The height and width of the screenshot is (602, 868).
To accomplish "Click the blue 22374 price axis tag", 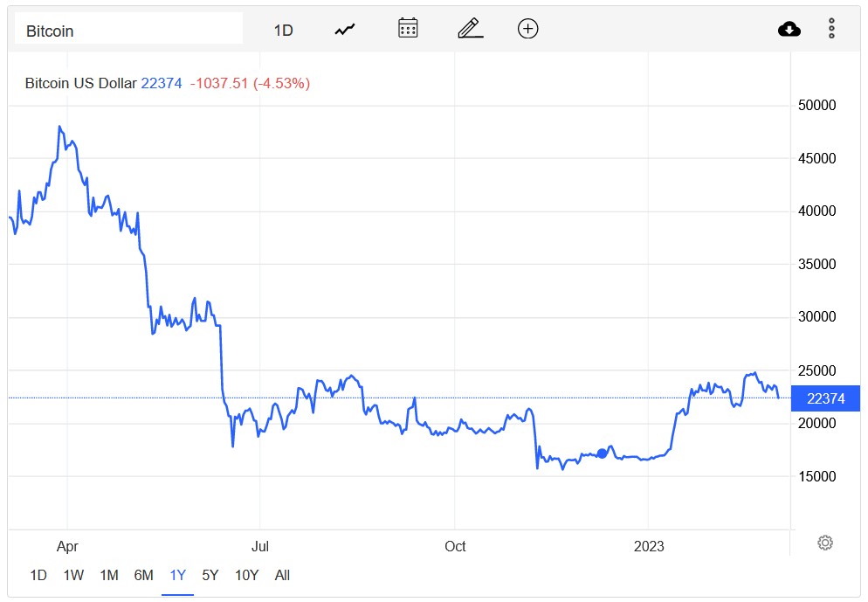I will tap(825, 398).
